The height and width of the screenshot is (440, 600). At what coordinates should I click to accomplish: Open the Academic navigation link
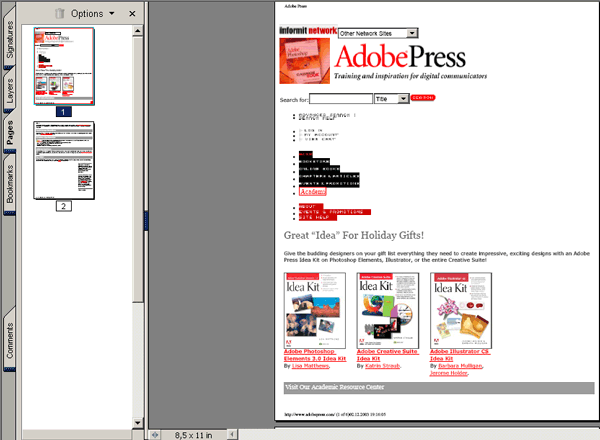point(313,191)
